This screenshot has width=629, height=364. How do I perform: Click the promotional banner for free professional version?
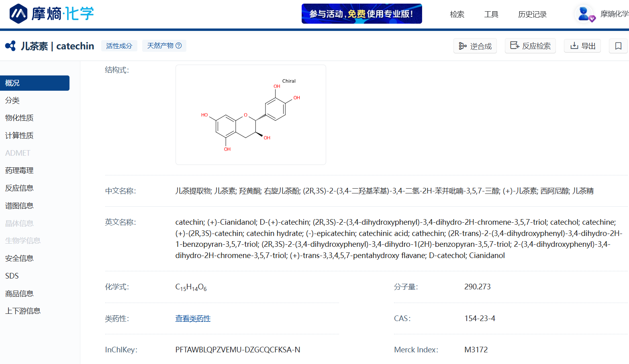tap(361, 14)
